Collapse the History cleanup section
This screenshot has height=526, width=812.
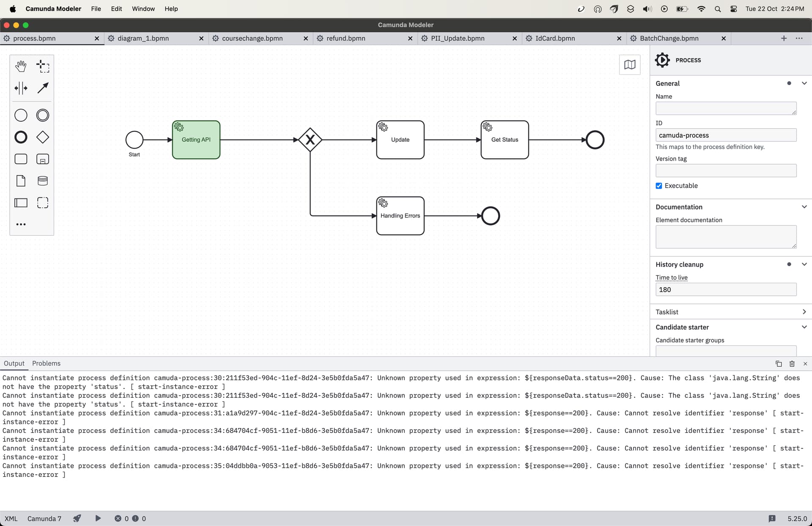tap(804, 264)
